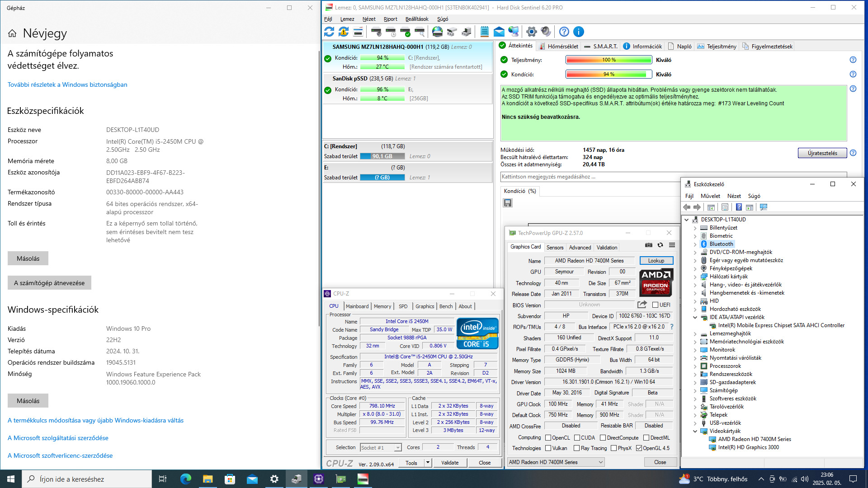
Task: Click the save floppy icon under Kondíció
Action: click(x=508, y=203)
